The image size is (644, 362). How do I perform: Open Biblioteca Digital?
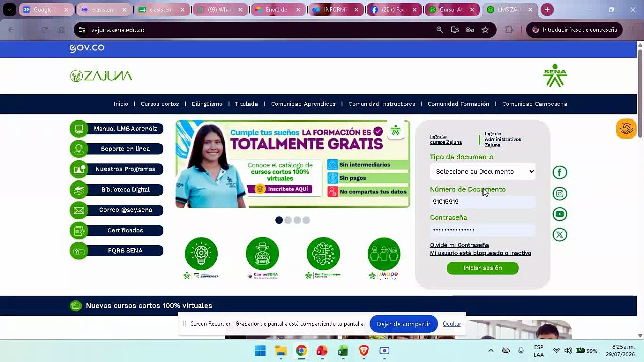117,190
